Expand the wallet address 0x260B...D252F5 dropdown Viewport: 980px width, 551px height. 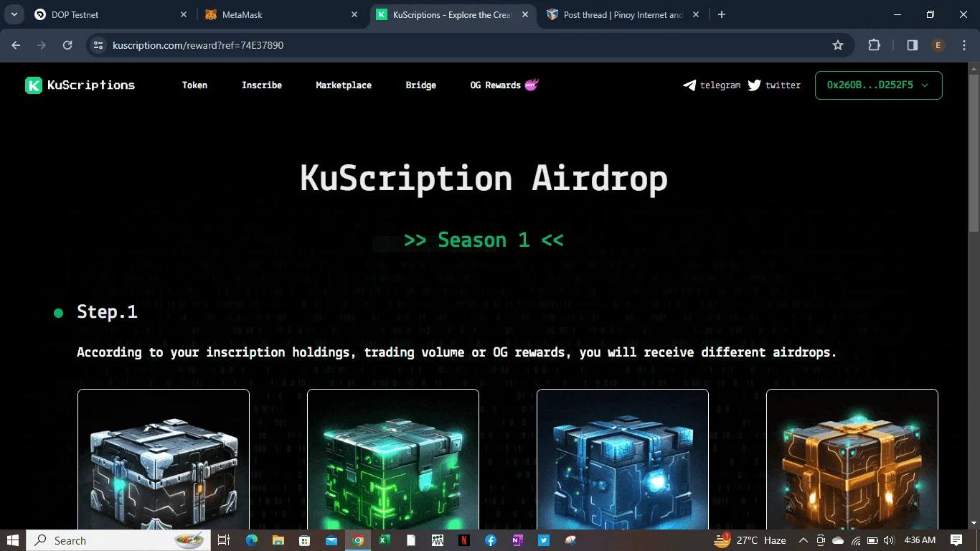(878, 85)
